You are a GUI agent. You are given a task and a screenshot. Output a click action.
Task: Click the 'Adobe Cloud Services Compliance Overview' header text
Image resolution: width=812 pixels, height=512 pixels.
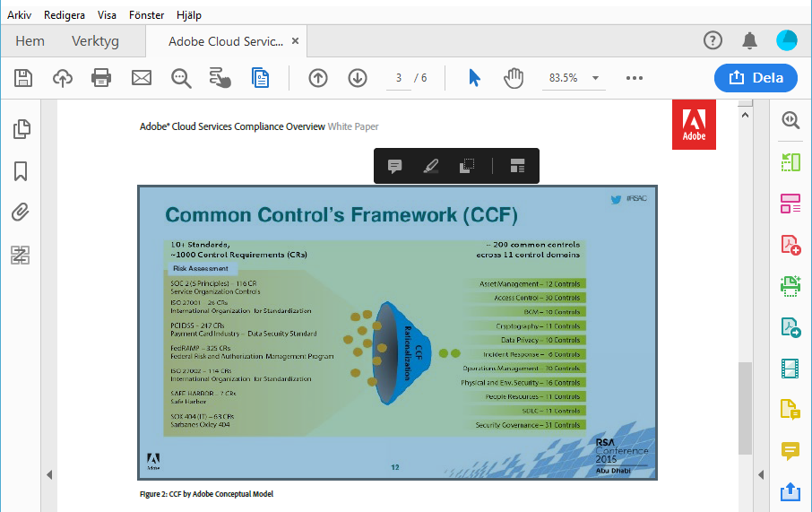pos(232,126)
